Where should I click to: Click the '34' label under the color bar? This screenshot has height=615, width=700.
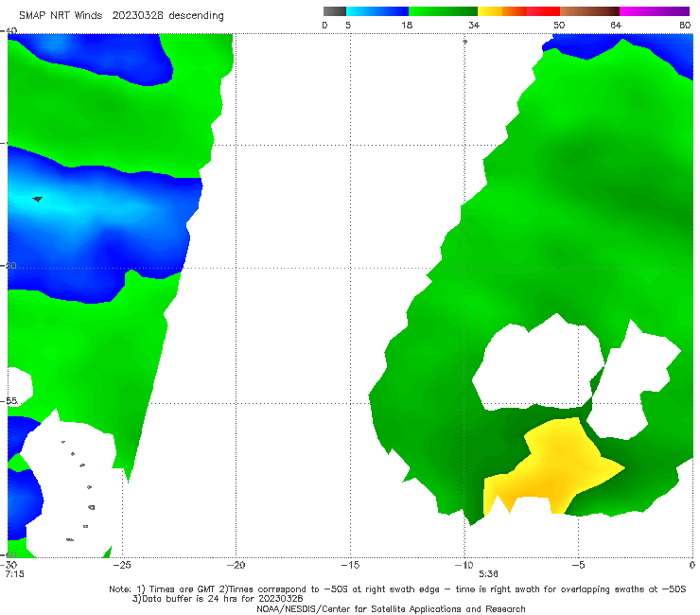(x=474, y=25)
